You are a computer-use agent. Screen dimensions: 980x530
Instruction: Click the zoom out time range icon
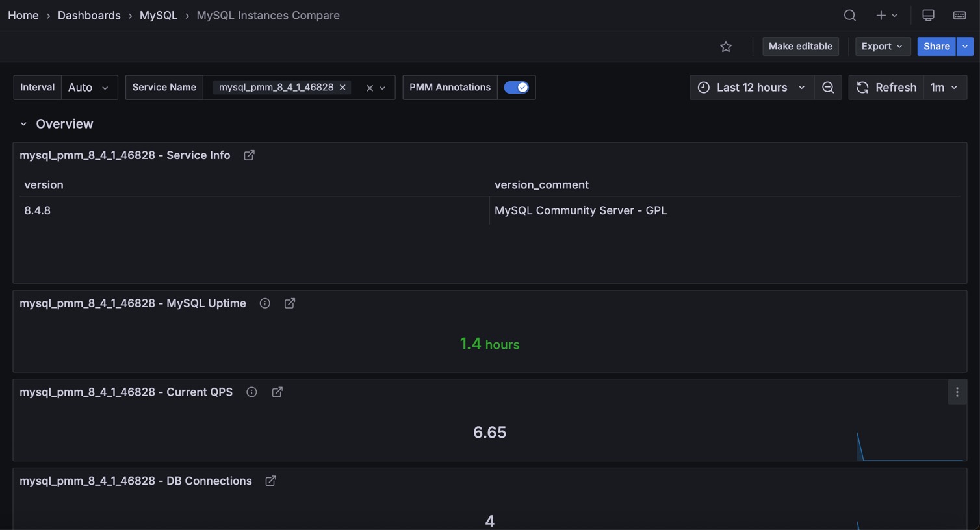click(x=827, y=87)
